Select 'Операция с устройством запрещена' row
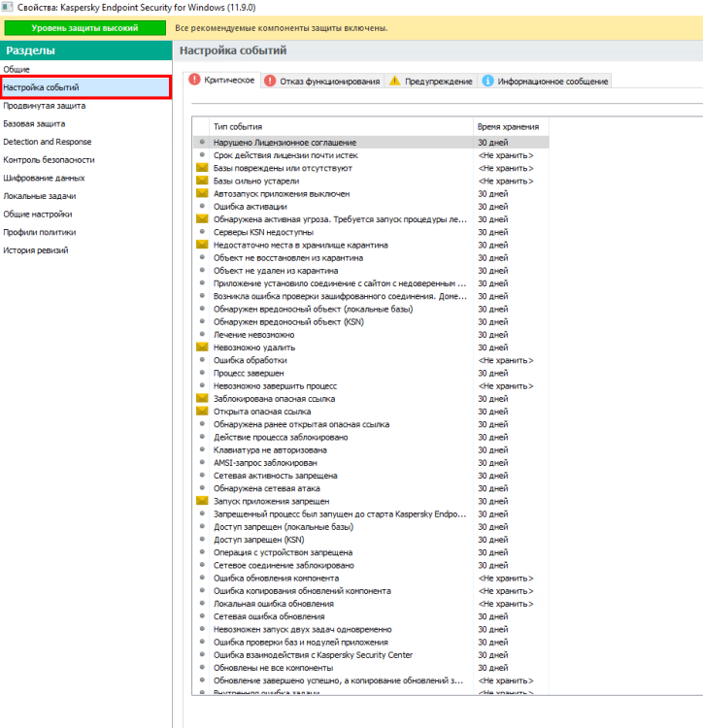Screen dimensions: 703x728 (x=371, y=552)
